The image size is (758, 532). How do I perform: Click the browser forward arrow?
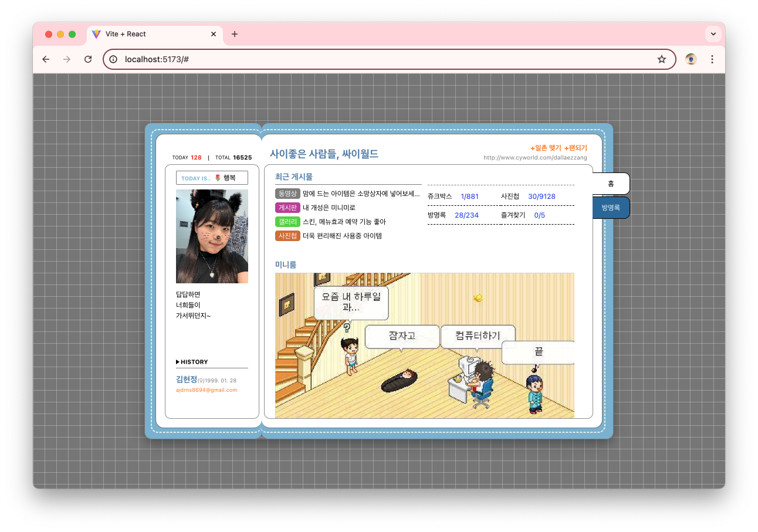click(x=67, y=59)
